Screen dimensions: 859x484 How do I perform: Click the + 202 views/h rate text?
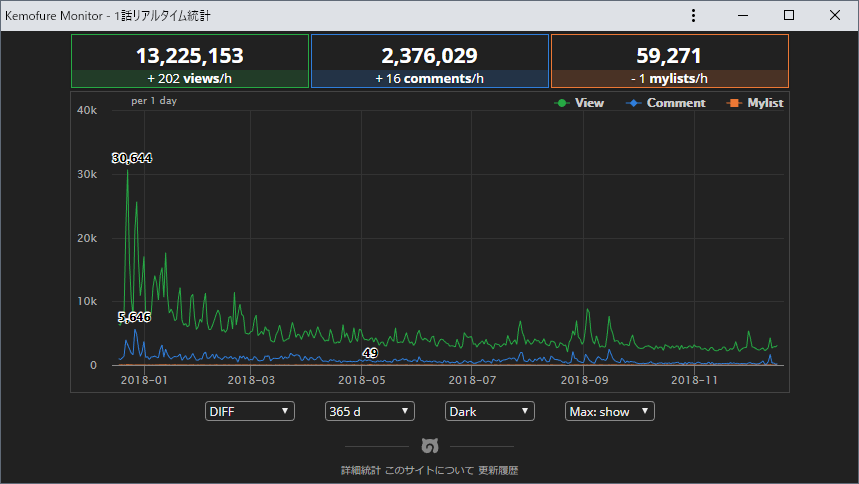[x=190, y=78]
